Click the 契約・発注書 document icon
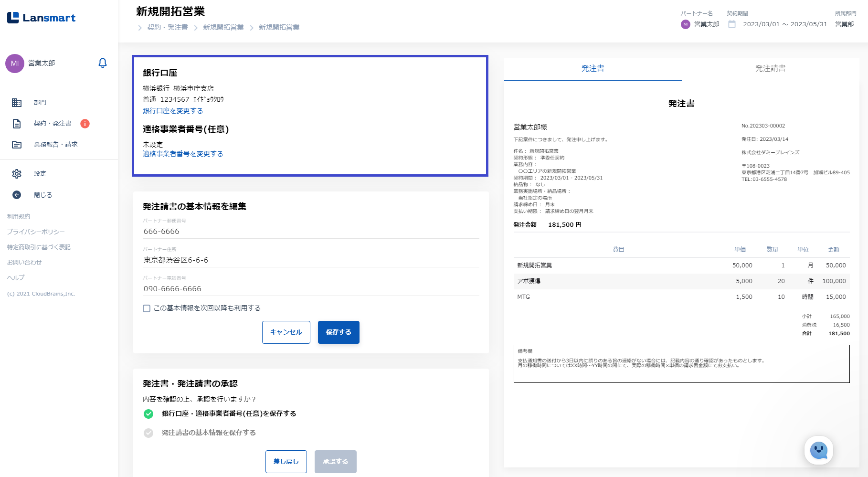 click(x=17, y=124)
